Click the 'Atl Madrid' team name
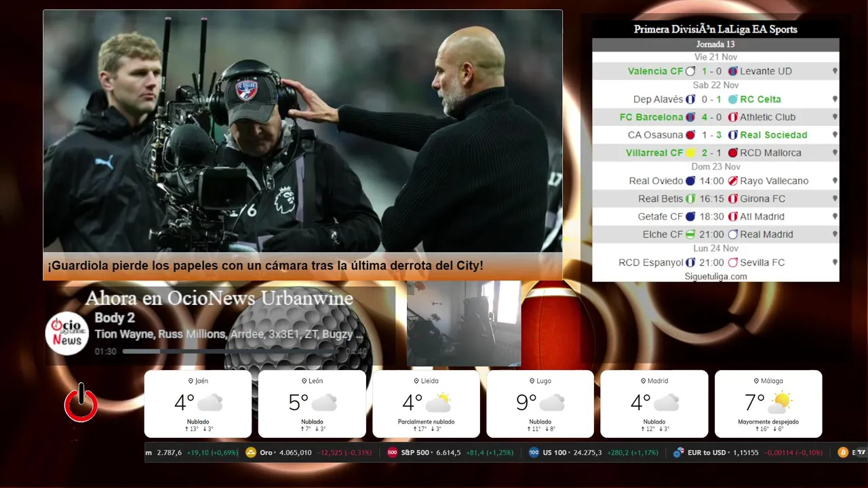 [x=762, y=217]
